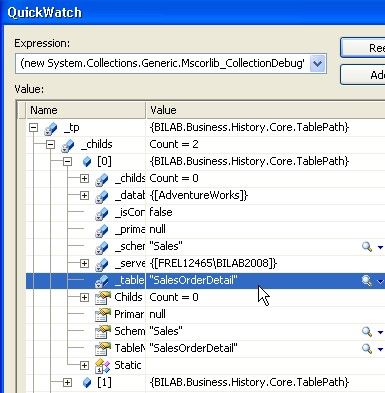The width and height of the screenshot is (385, 393).
Task: Click the Value column header
Action: coord(265,110)
